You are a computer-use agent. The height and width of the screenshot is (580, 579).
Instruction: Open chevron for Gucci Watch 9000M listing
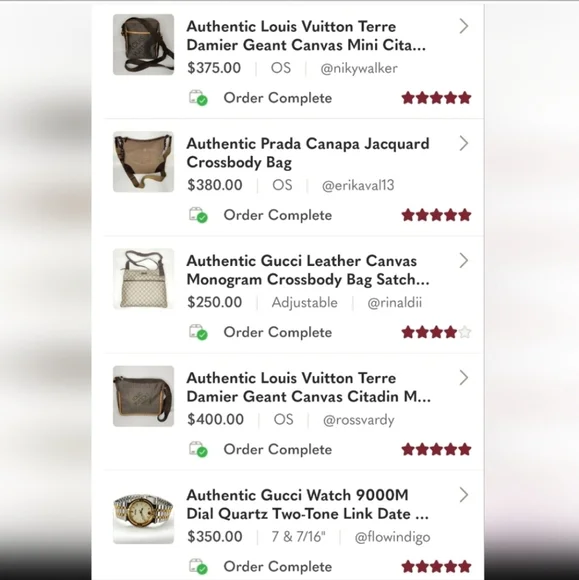pyautogui.click(x=464, y=495)
